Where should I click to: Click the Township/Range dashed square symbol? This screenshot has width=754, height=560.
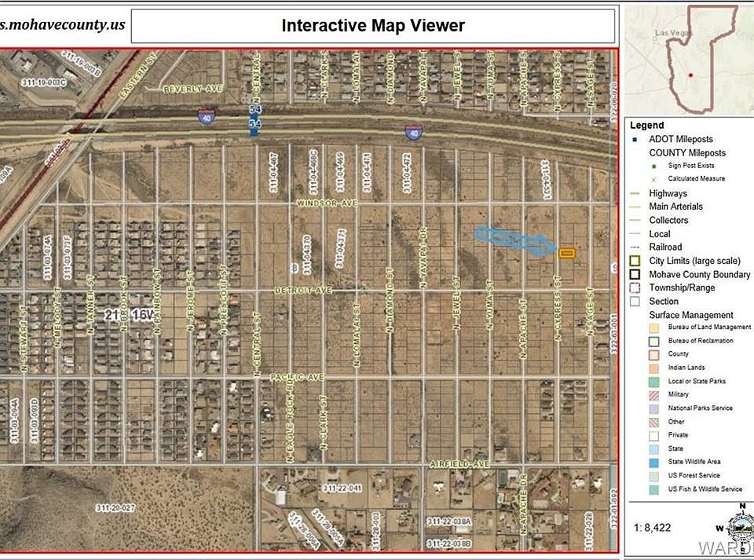click(x=635, y=288)
